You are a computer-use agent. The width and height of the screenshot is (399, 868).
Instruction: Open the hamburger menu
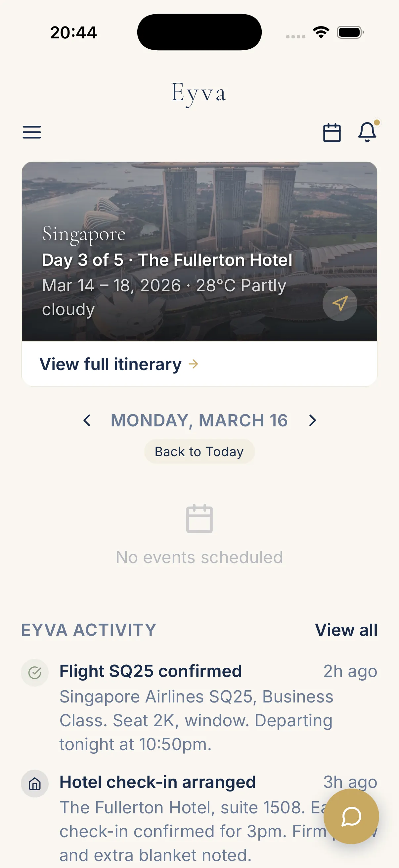click(x=32, y=132)
